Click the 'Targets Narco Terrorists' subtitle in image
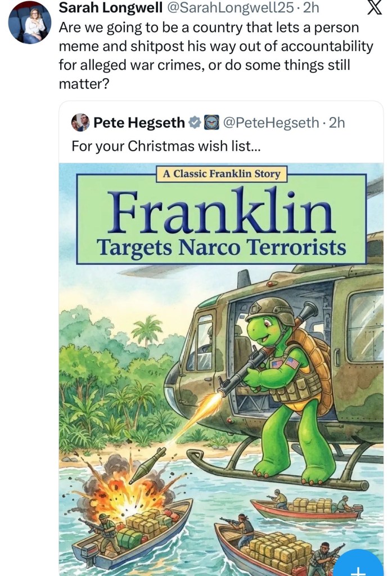 221,247
